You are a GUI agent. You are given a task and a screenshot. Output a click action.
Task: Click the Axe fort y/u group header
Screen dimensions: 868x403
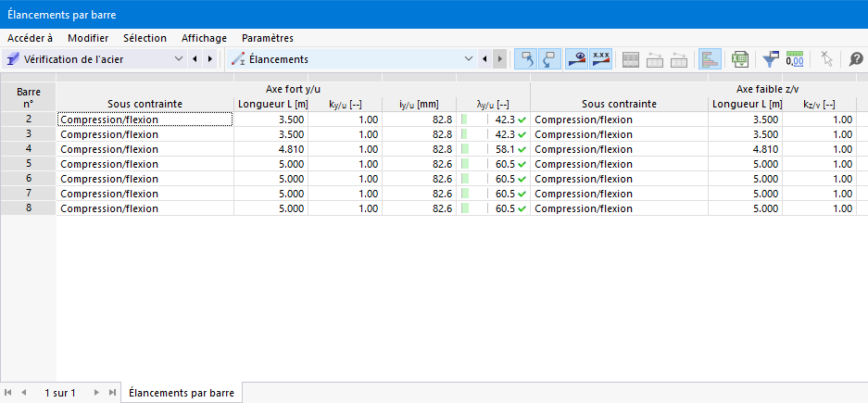(294, 89)
